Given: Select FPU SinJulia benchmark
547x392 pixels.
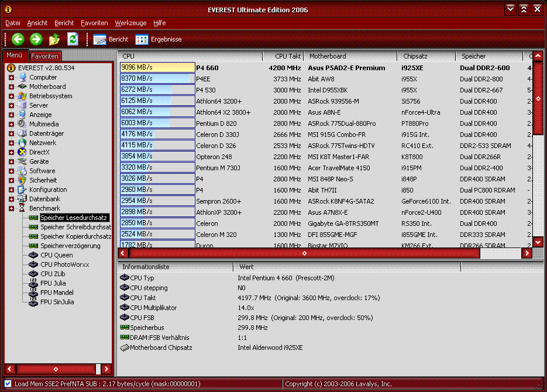Looking at the screenshot, I should [x=57, y=302].
